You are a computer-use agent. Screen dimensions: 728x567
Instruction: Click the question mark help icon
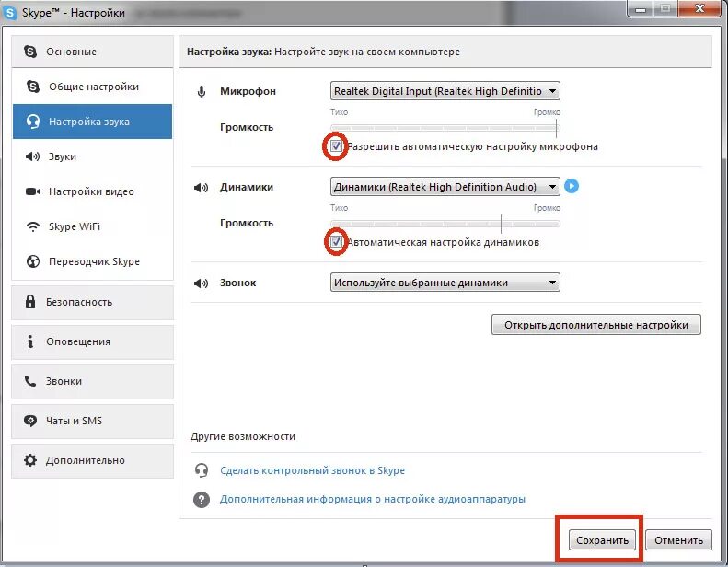click(202, 500)
